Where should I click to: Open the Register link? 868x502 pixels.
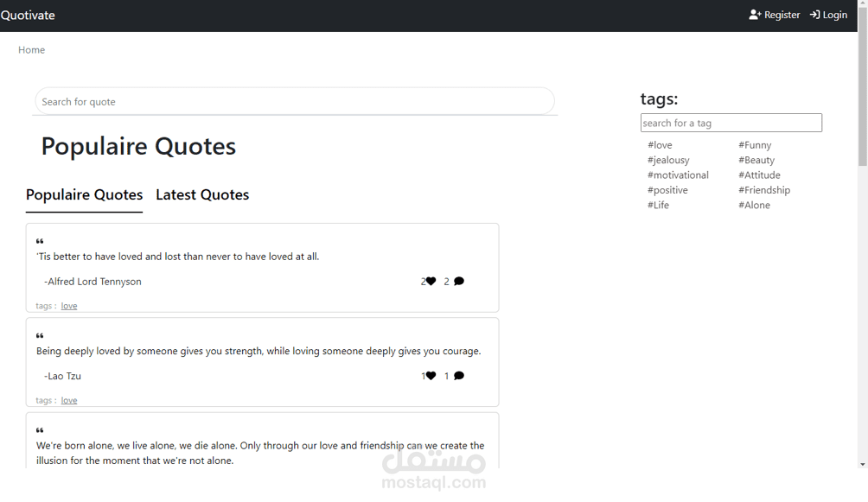[x=775, y=15]
